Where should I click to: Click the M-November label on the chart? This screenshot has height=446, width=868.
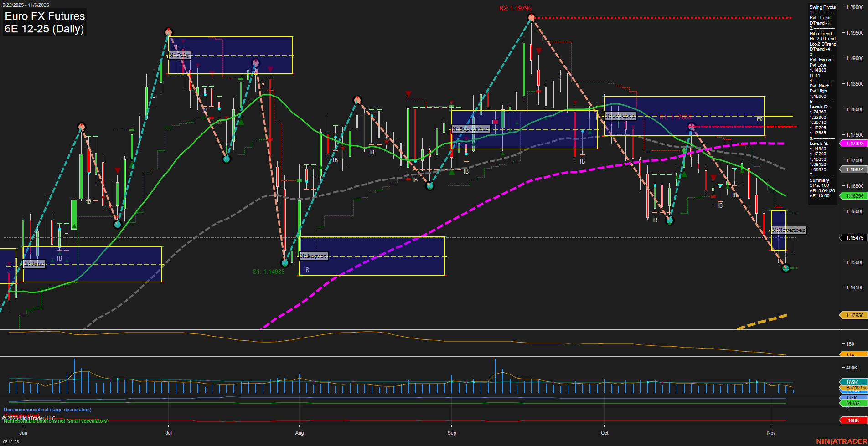[788, 230]
